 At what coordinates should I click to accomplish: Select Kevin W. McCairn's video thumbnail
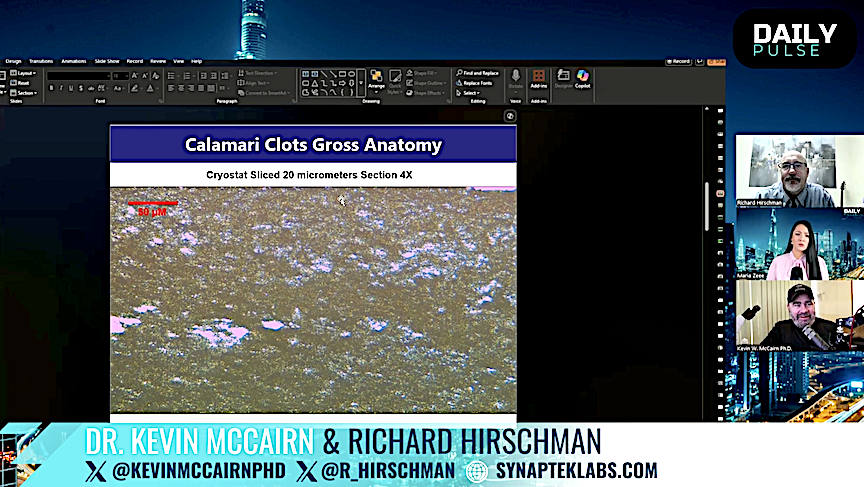click(798, 315)
